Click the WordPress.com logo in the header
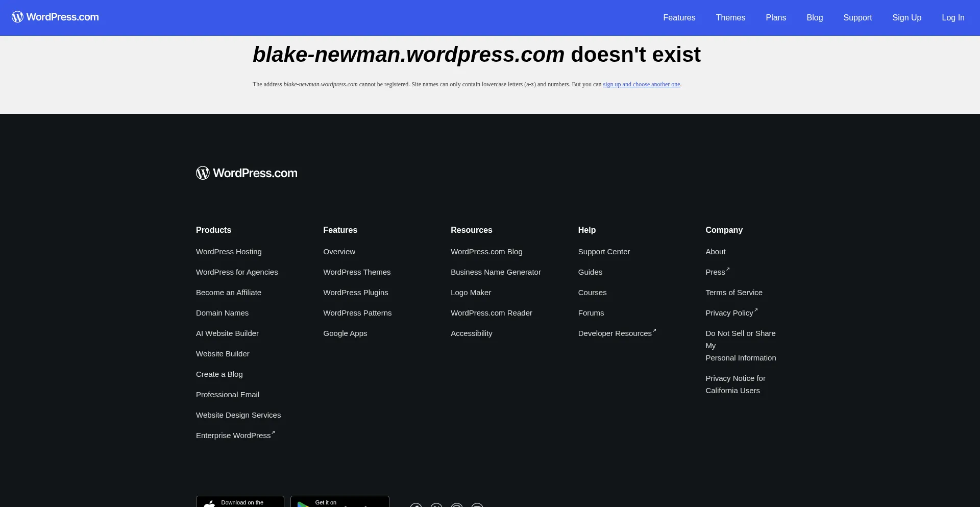This screenshot has height=507, width=980. (x=55, y=17)
